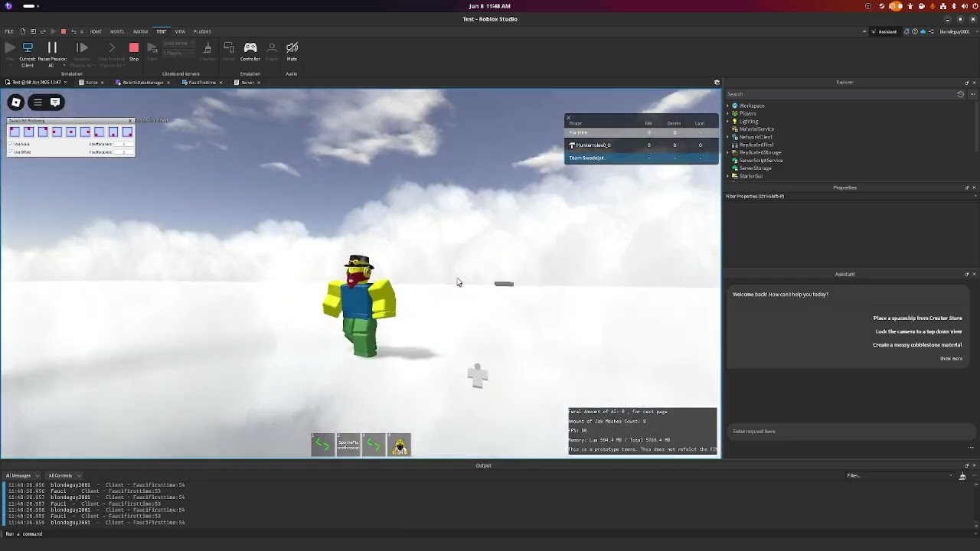Click 'Lock the camera to a top down view'
This screenshot has width=980, height=551.
(x=919, y=331)
